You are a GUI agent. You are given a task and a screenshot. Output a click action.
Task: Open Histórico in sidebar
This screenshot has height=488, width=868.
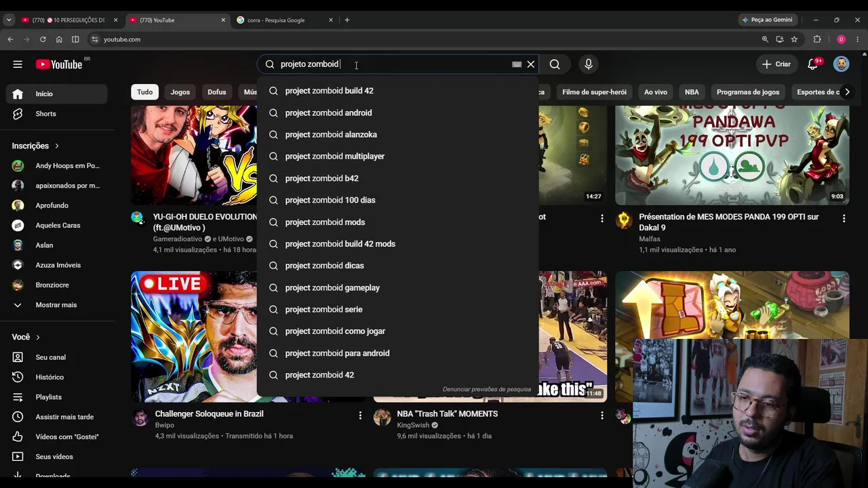(x=56, y=377)
